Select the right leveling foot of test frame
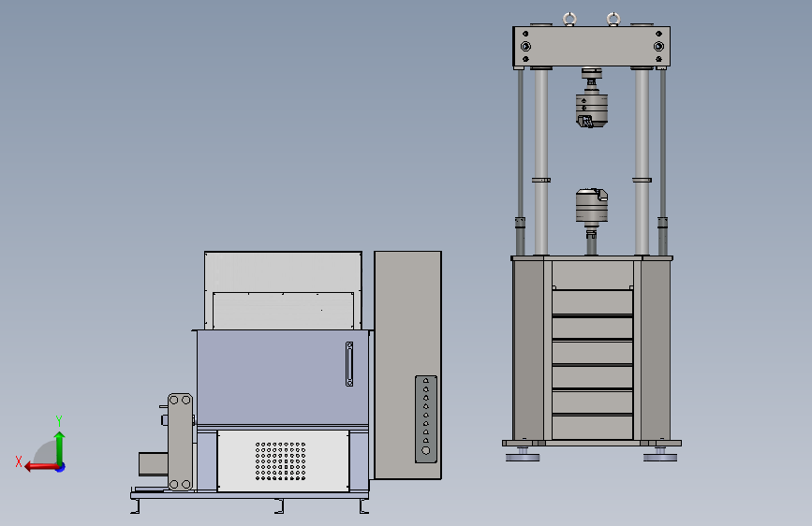Image resolution: width=812 pixels, height=526 pixels. [x=660, y=455]
